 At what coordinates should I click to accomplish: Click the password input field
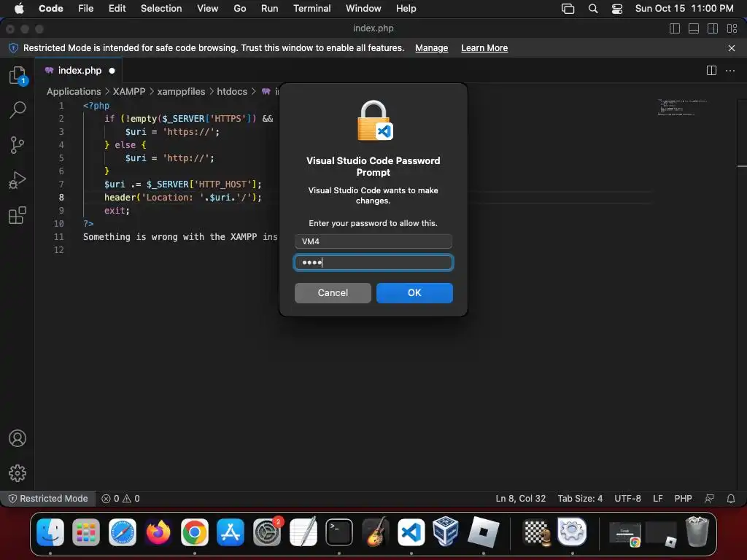(373, 262)
